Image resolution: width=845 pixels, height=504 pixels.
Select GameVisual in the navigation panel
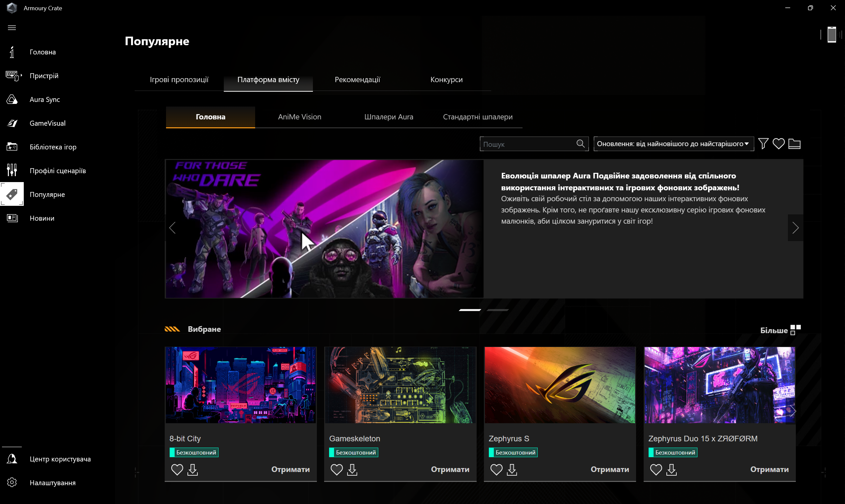point(47,123)
